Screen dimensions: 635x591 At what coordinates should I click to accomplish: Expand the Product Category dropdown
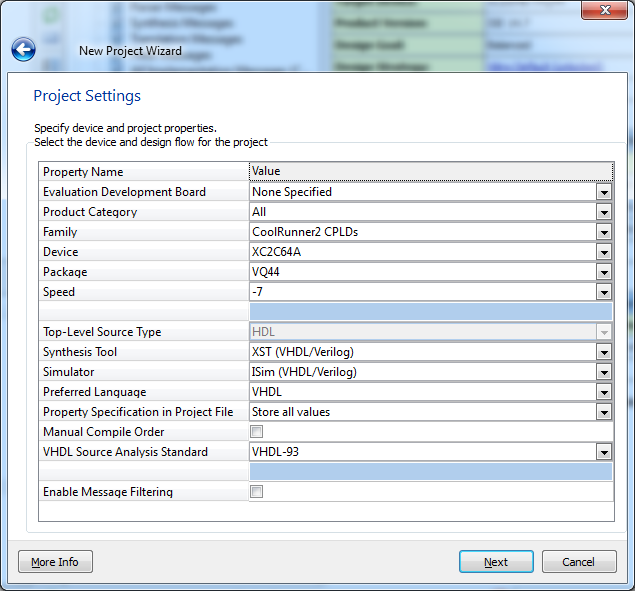click(603, 212)
